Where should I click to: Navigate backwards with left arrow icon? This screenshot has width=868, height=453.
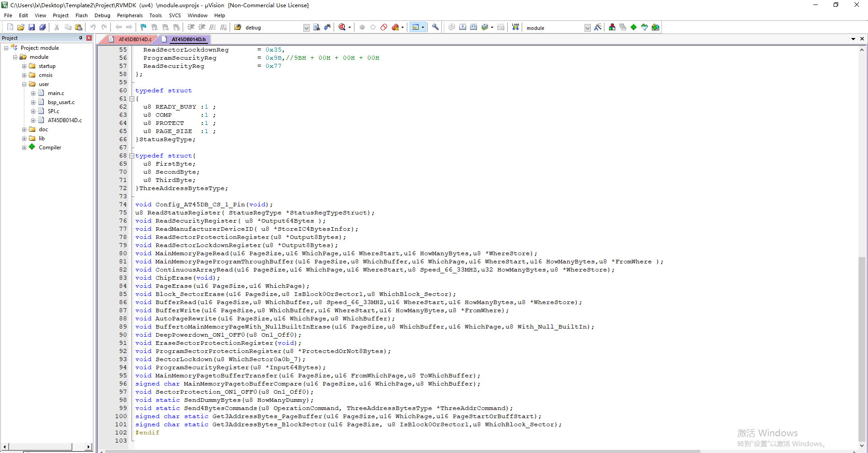118,28
